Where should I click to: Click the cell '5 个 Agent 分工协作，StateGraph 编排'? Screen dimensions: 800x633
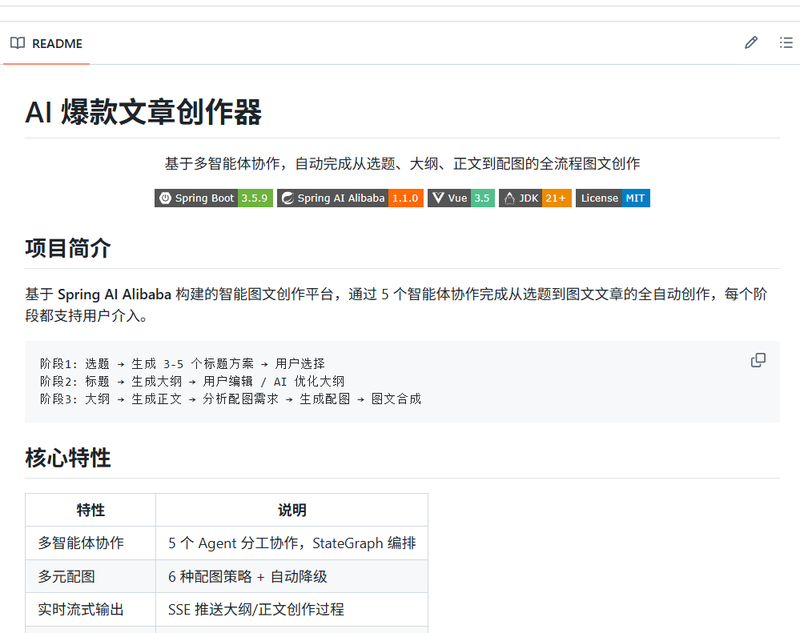[292, 543]
